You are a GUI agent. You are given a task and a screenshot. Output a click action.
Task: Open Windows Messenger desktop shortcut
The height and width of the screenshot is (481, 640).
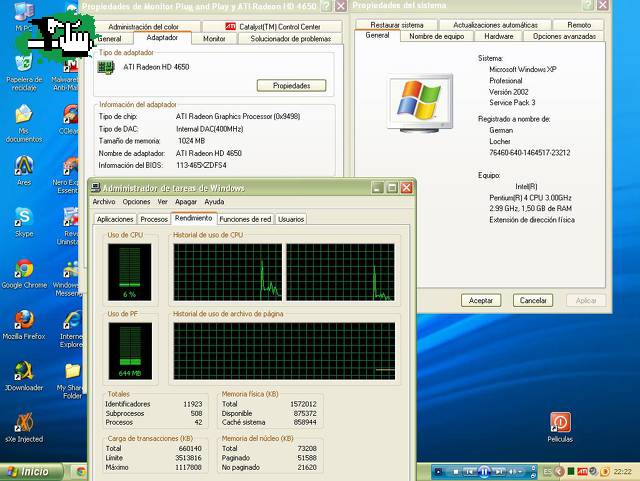67,278
